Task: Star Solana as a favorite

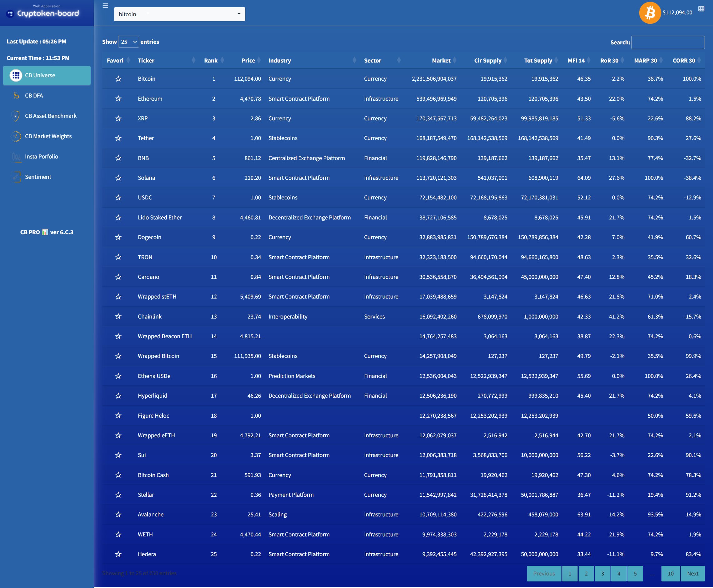Action: pos(118,178)
